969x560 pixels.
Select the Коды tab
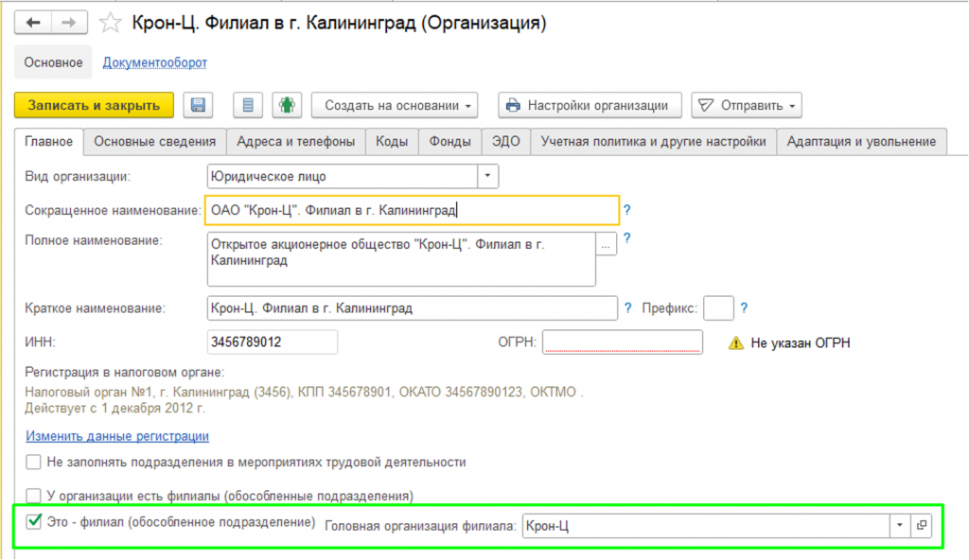[x=392, y=142]
